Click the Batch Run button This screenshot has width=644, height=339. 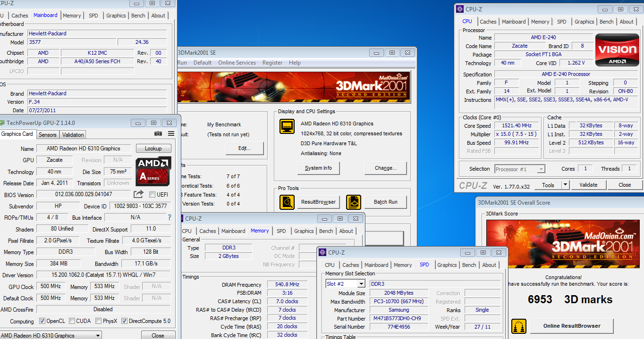tap(386, 202)
